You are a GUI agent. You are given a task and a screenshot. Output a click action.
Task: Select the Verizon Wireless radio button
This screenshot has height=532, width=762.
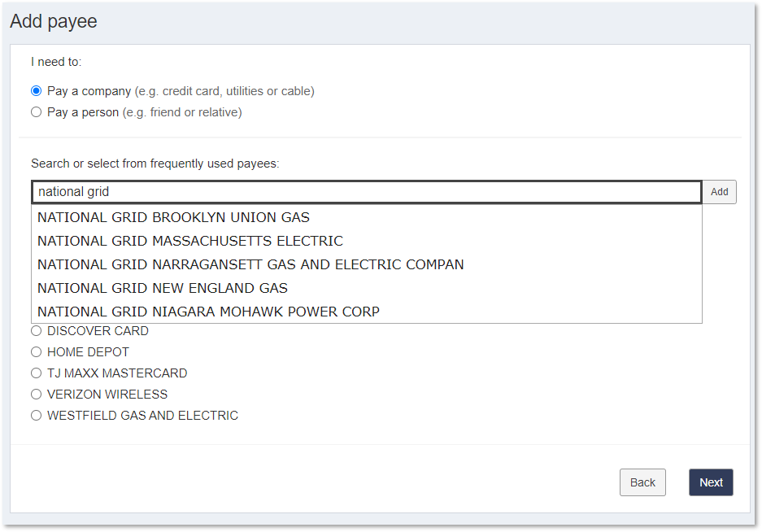(36, 395)
